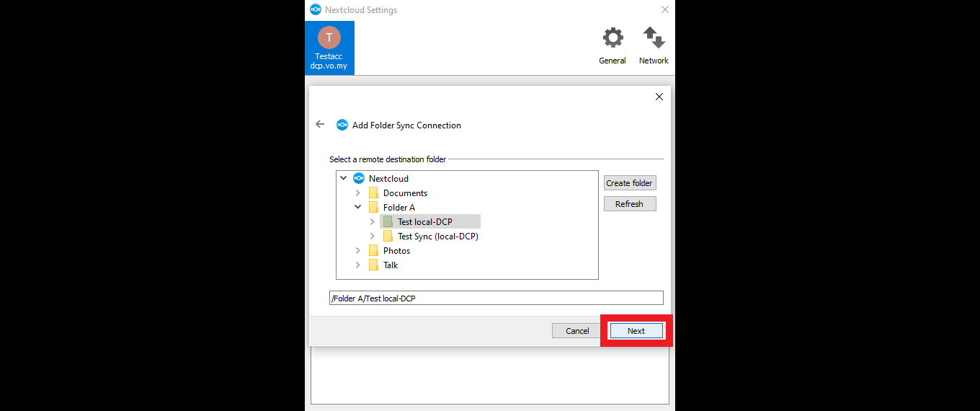Click the back arrow in wizard
Image resolution: width=980 pixels, height=411 pixels.
coord(320,124)
